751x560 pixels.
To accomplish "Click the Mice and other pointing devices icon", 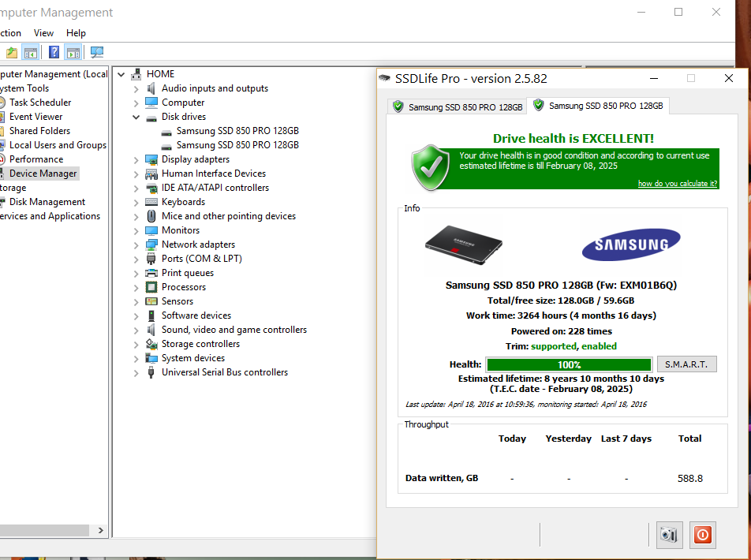I will coord(151,216).
